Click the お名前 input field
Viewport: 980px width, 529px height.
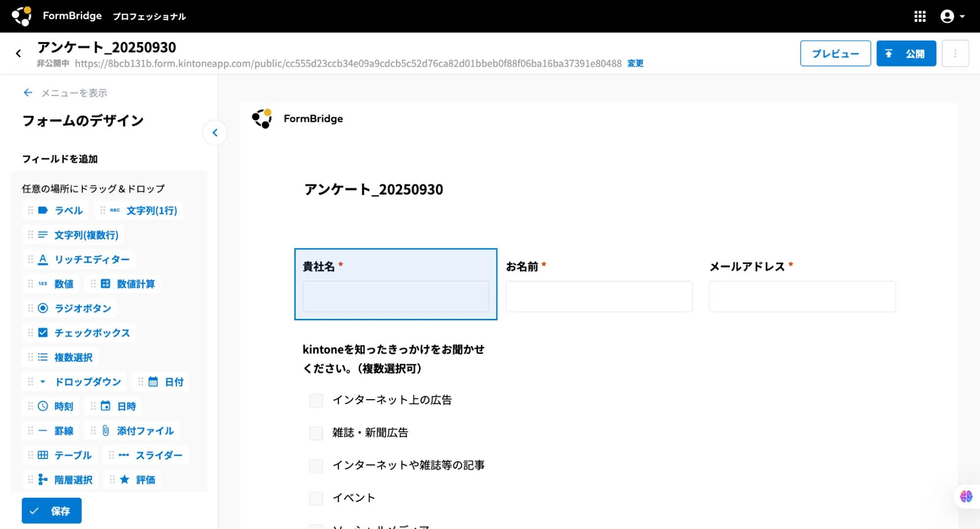(599, 296)
